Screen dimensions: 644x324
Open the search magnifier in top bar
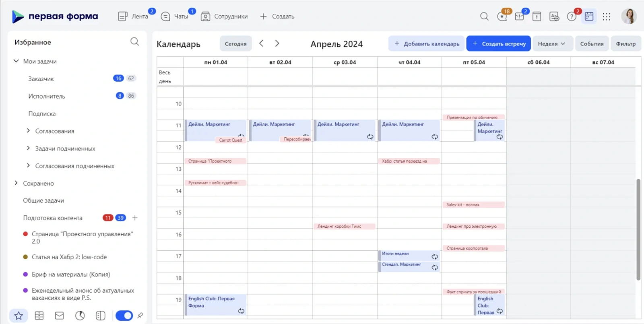(484, 17)
